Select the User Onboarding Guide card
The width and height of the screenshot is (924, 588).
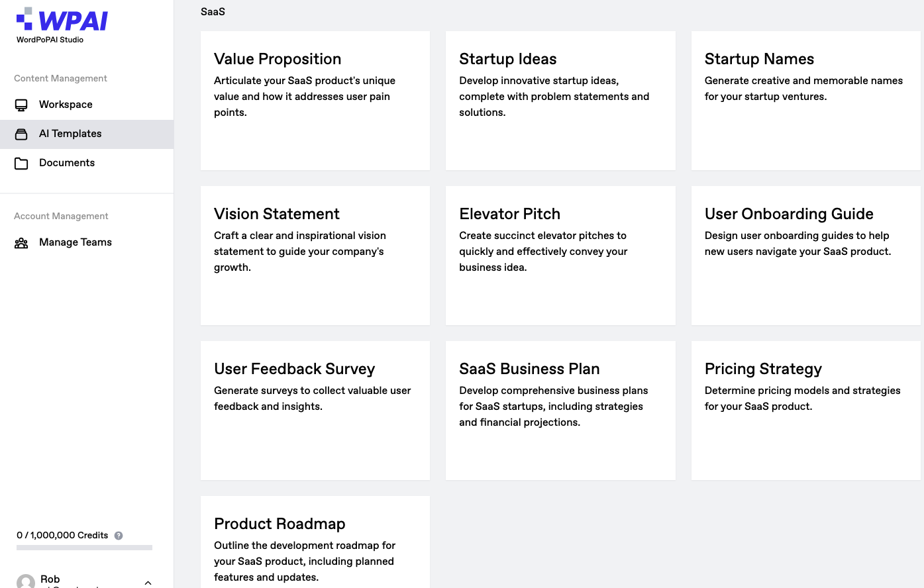(x=805, y=256)
